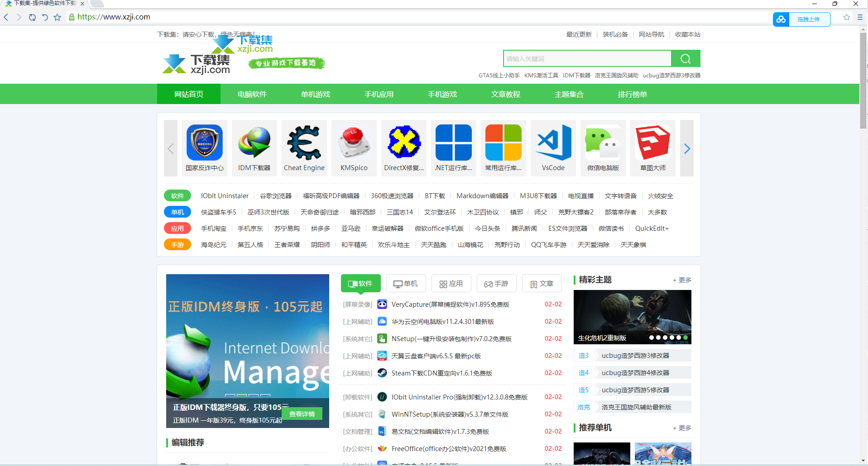The width and height of the screenshot is (868, 466).
Task: Open the Cheat Engine icon
Action: click(304, 143)
